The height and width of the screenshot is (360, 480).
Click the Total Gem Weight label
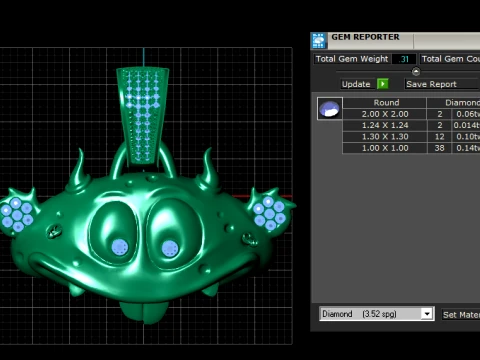(x=352, y=59)
